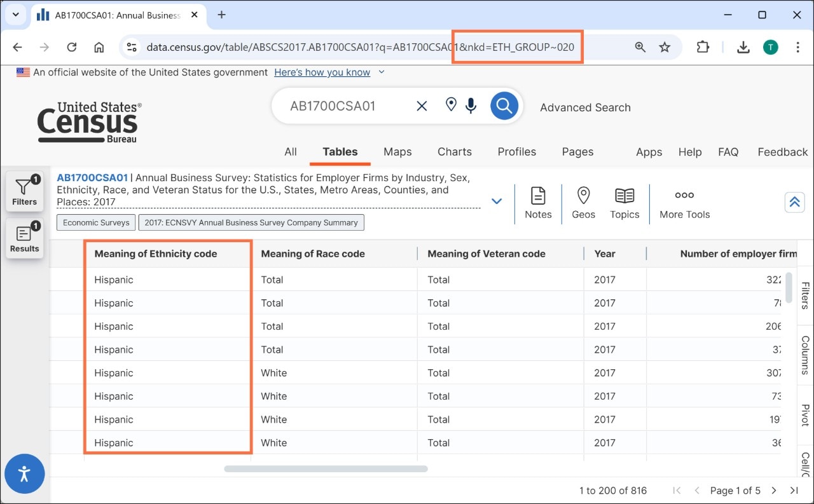Screen dimensions: 814x504
Task: Go to browser home page
Action: click(x=99, y=47)
